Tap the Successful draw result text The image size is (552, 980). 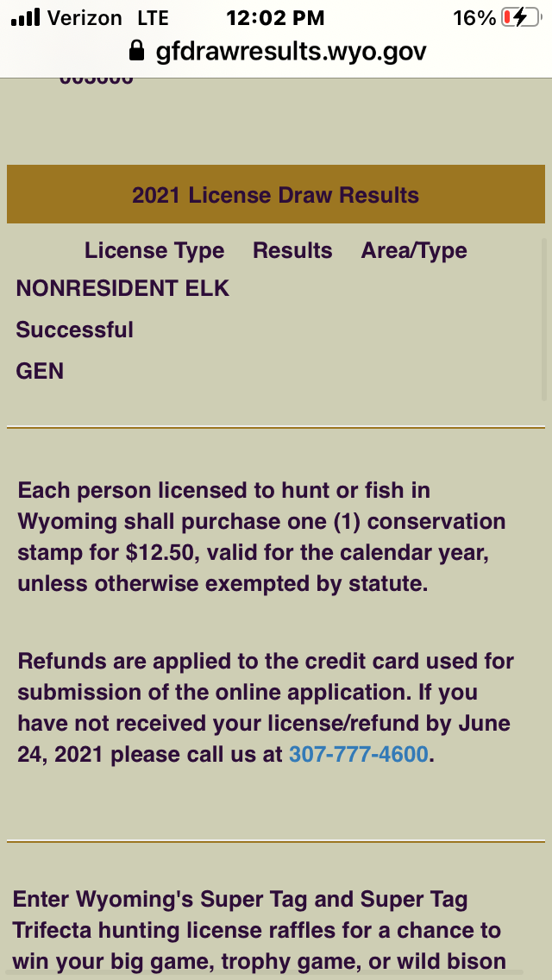[x=75, y=330]
